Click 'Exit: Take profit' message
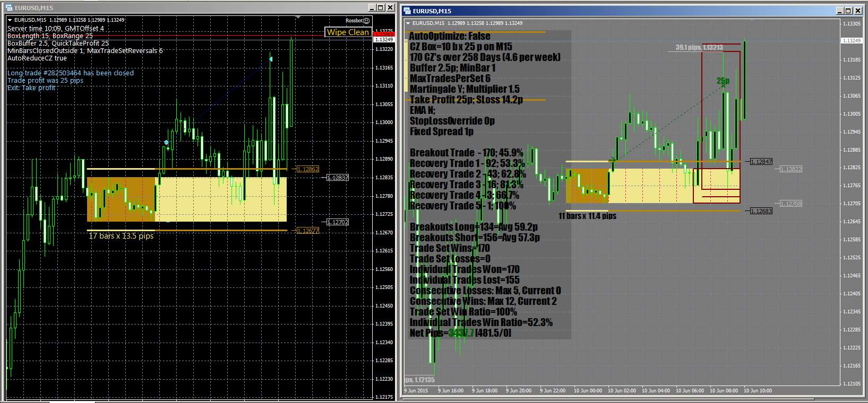Screen dimensions: 868x403 (x=31, y=88)
